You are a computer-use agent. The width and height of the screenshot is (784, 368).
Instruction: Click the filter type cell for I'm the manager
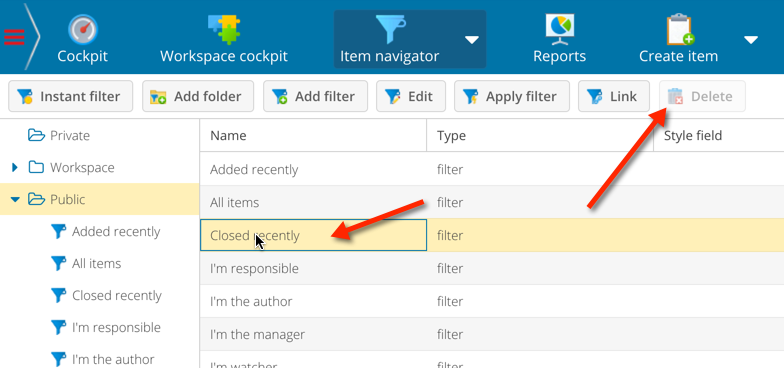tap(540, 334)
